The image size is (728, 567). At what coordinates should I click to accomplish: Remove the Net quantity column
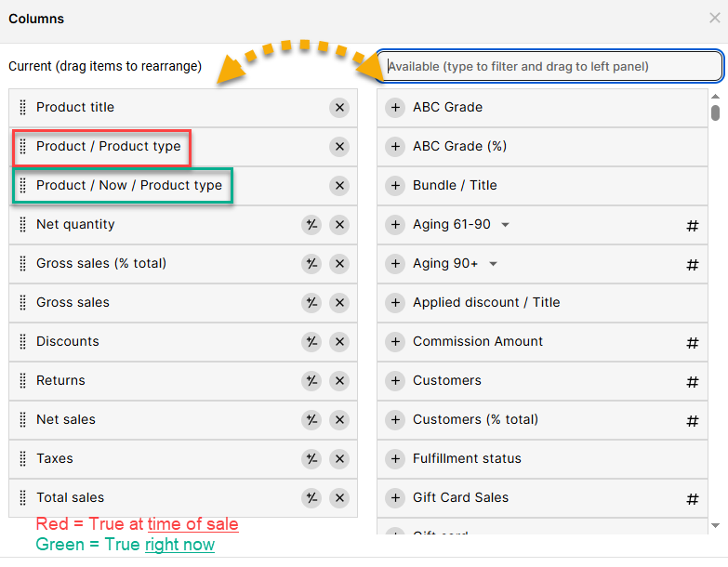tap(339, 225)
